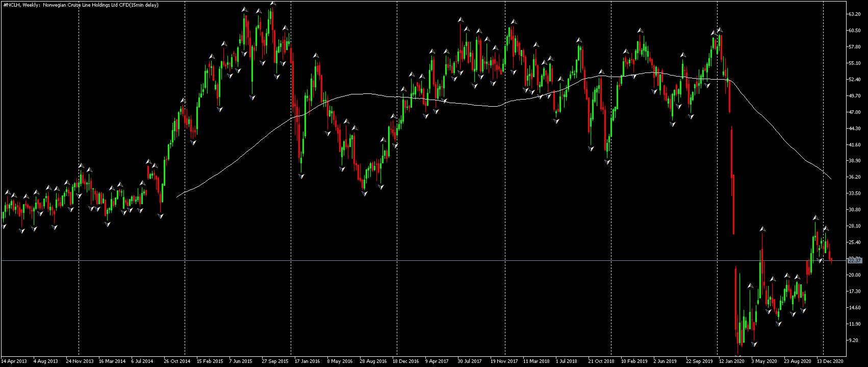Click the current price tag 22.37 on the price axis
Viewport: 868px width, 367px height.
[854, 260]
